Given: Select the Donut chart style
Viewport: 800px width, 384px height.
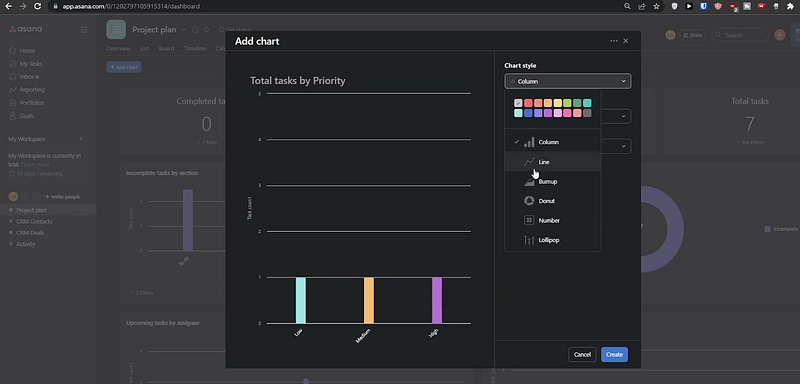Looking at the screenshot, I should (x=553, y=201).
